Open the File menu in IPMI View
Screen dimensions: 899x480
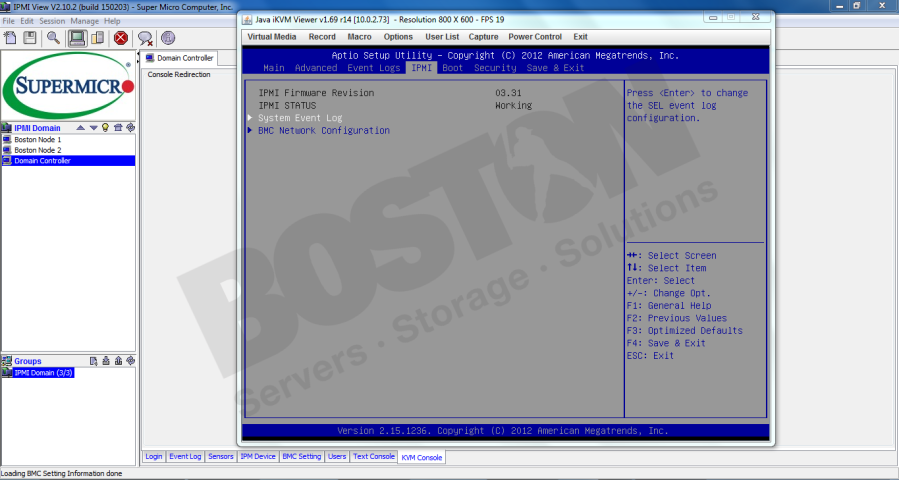click(x=9, y=21)
